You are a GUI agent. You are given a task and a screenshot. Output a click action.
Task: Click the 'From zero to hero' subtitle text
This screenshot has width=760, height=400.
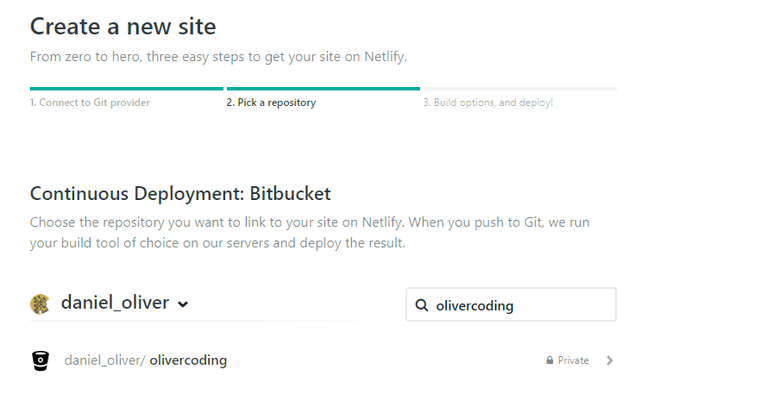[218, 57]
